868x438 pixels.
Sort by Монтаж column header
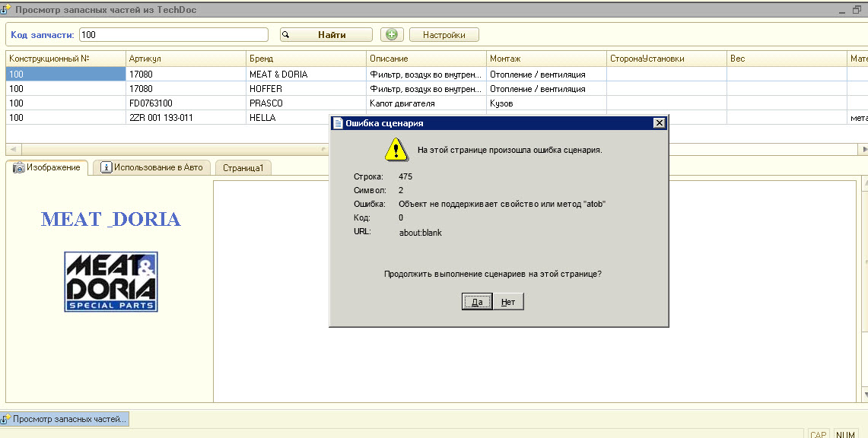click(x=546, y=59)
